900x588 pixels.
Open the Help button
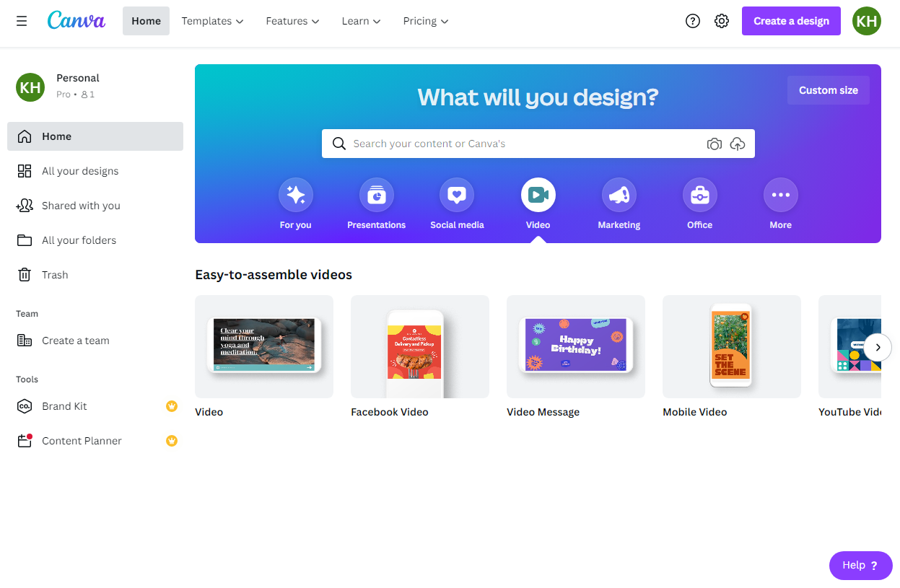861,566
